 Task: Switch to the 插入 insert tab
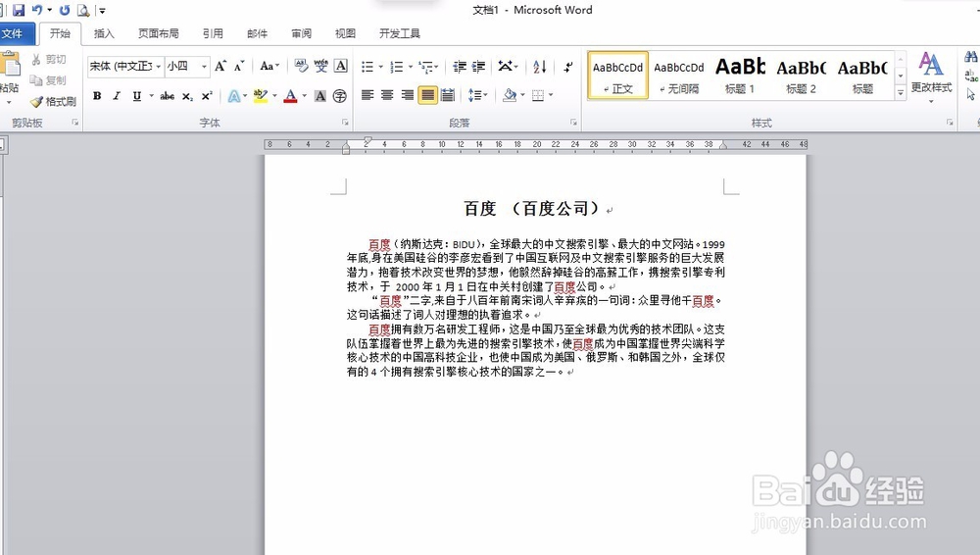tap(104, 33)
